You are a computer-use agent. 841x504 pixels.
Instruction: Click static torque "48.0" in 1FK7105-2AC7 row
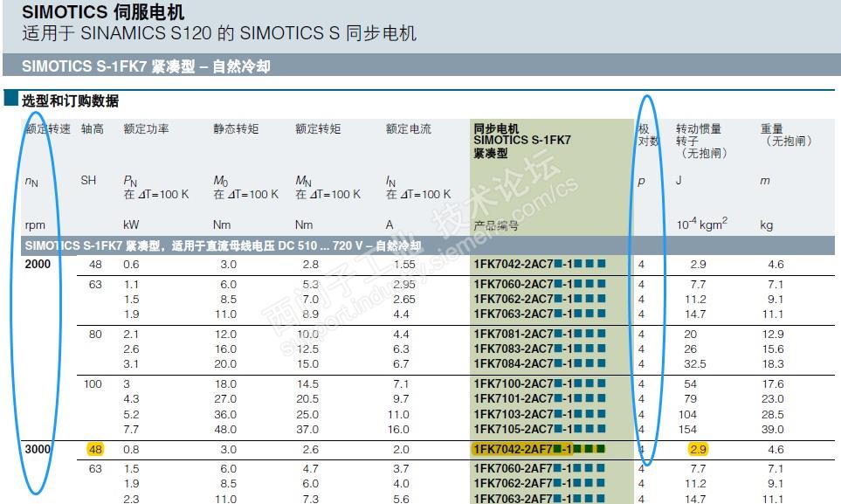(x=226, y=430)
